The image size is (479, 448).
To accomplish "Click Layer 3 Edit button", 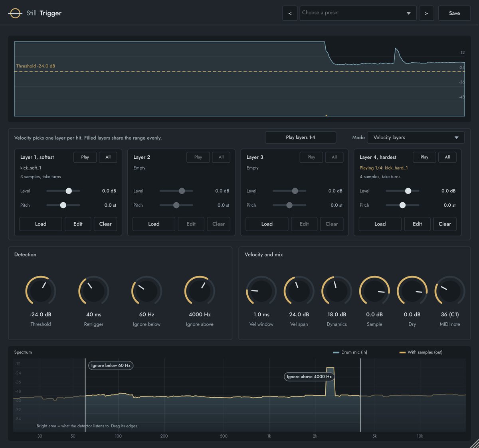I will point(304,224).
